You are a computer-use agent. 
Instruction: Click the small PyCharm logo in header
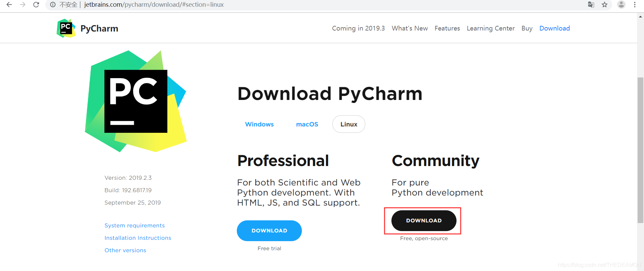click(x=66, y=28)
